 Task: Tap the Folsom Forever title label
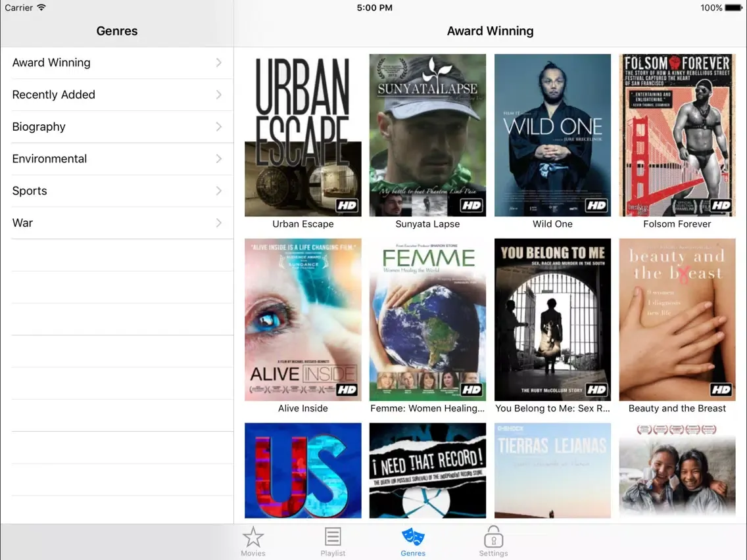pyautogui.click(x=677, y=224)
